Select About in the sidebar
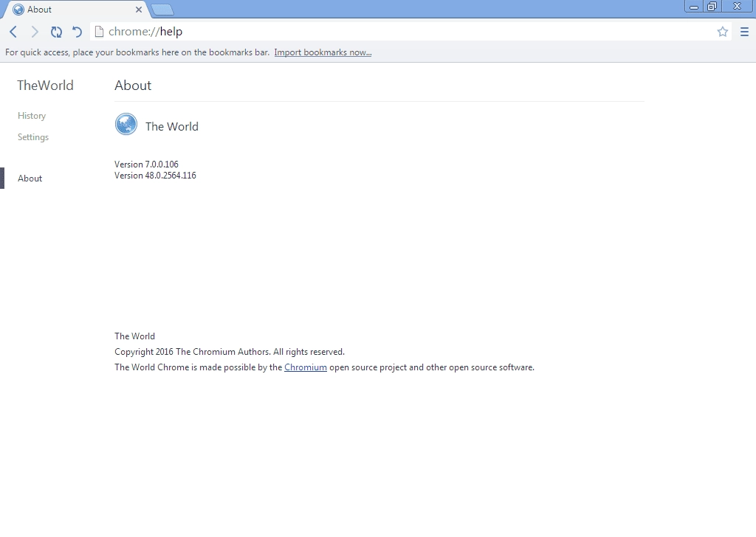The width and height of the screenshot is (756, 537). pos(30,179)
